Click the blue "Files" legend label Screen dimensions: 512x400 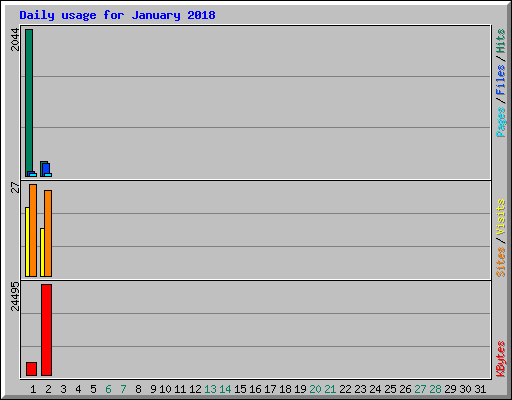pyautogui.click(x=501, y=80)
